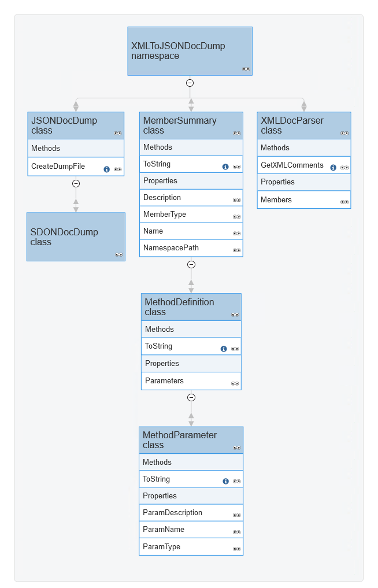Image resolution: width=378 pixels, height=588 pixels.
Task: Click info icon on MethodDefinition ToString row
Action: pyautogui.click(x=224, y=349)
